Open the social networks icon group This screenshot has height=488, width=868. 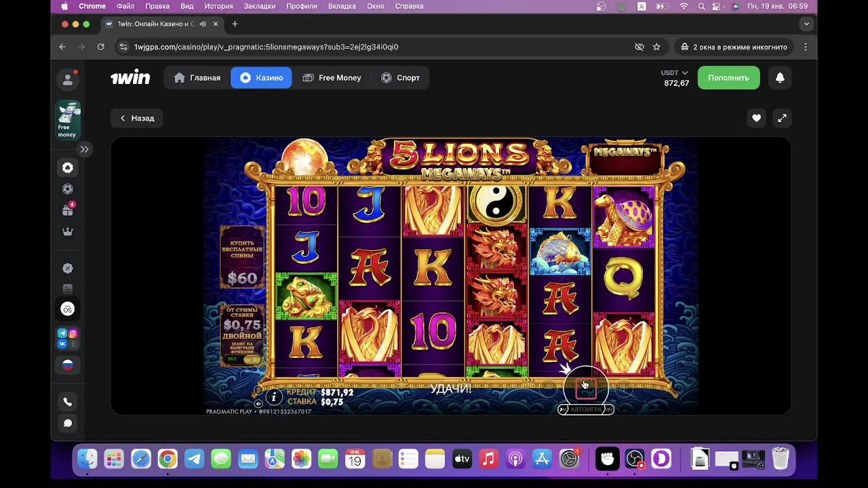[x=68, y=338]
